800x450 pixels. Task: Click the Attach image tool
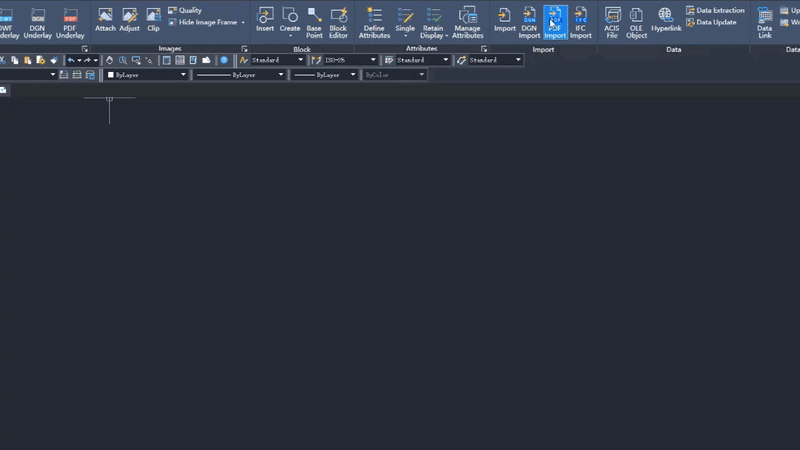pyautogui.click(x=105, y=20)
